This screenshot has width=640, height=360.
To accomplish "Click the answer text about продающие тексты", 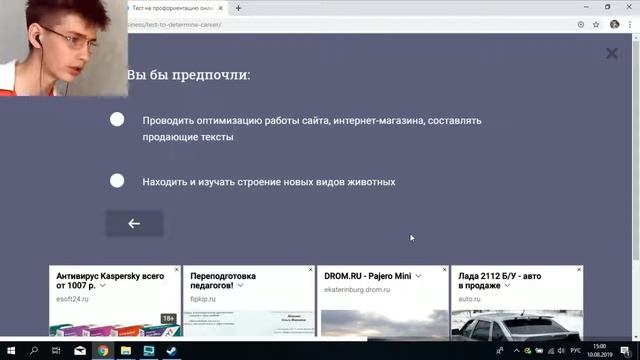I will (312, 129).
